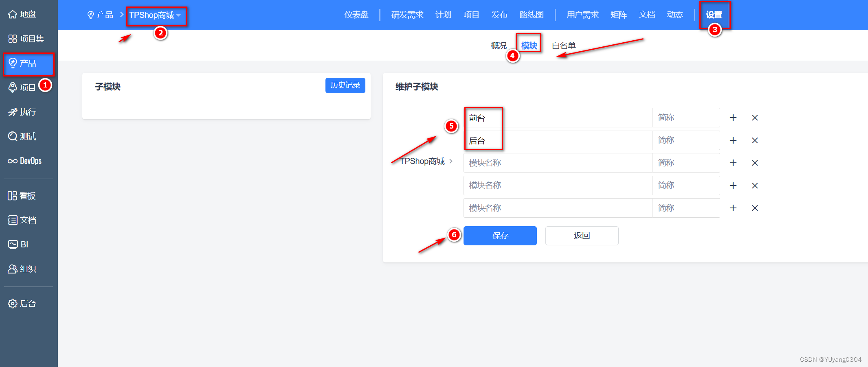868x367 pixels.
Task: Click 简称 field in fourth row
Action: [x=686, y=186]
